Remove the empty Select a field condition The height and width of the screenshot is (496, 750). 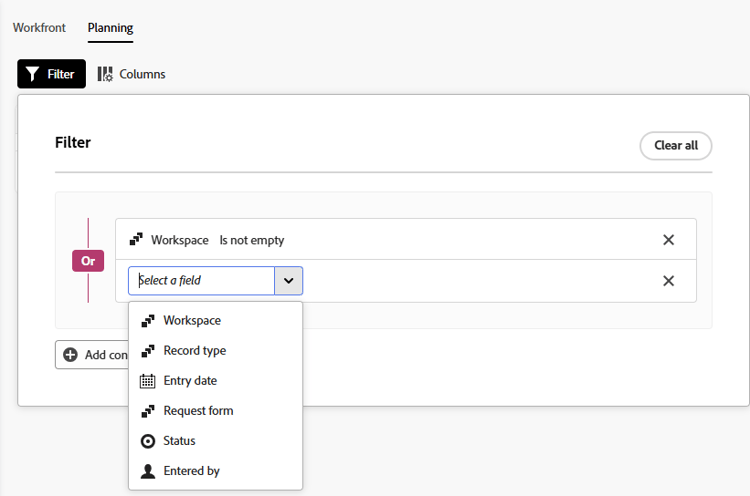point(669,281)
